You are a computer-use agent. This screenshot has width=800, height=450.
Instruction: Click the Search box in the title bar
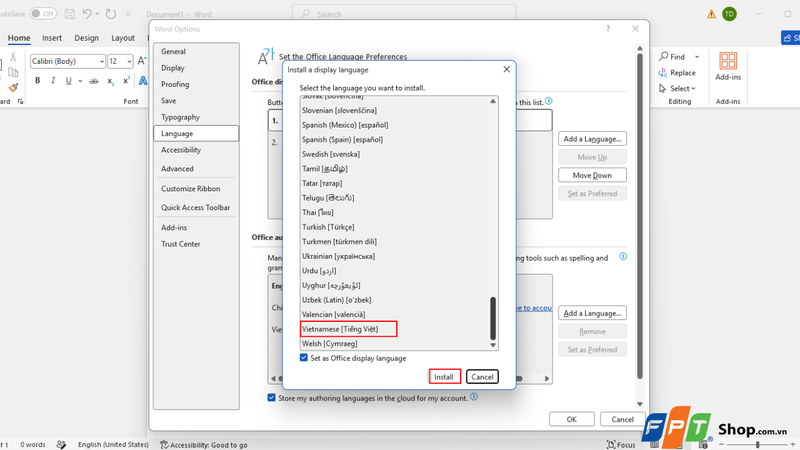tap(404, 14)
